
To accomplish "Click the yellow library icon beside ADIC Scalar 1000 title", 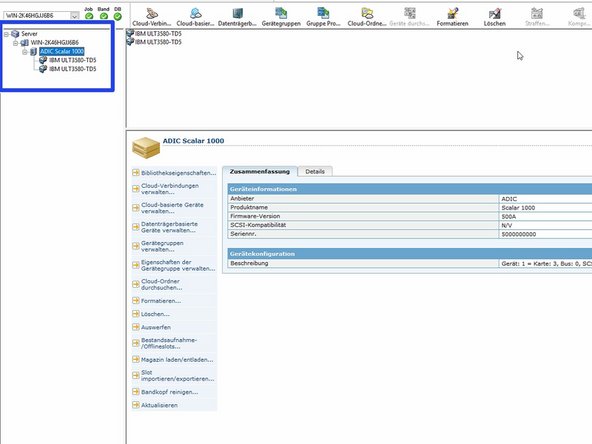I will 146,148.
